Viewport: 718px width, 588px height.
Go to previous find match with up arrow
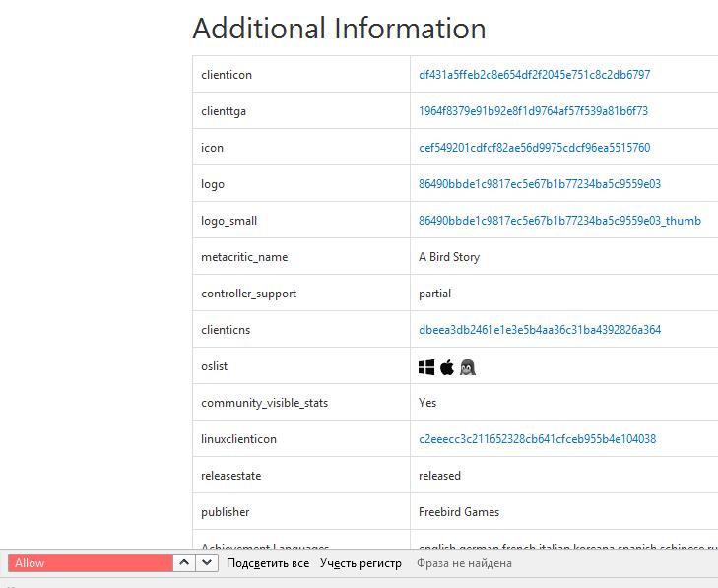pyautogui.click(x=184, y=562)
